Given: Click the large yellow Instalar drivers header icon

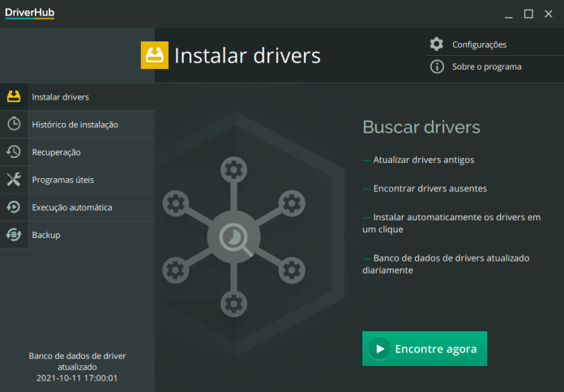Looking at the screenshot, I should coord(155,55).
